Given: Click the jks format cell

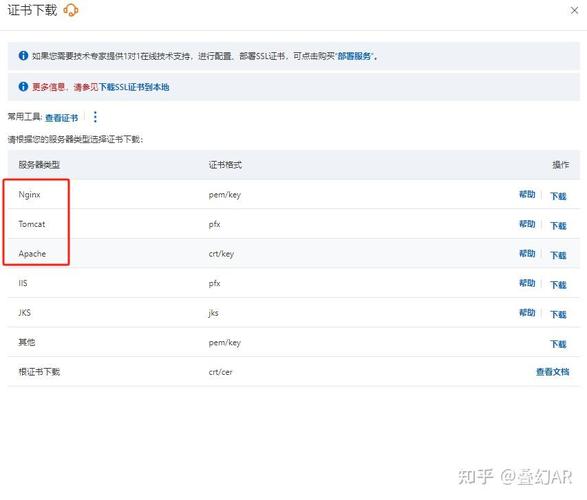Looking at the screenshot, I should [x=213, y=313].
